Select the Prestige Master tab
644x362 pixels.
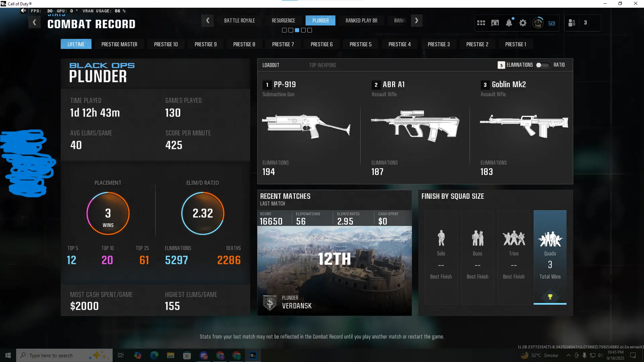click(x=119, y=44)
